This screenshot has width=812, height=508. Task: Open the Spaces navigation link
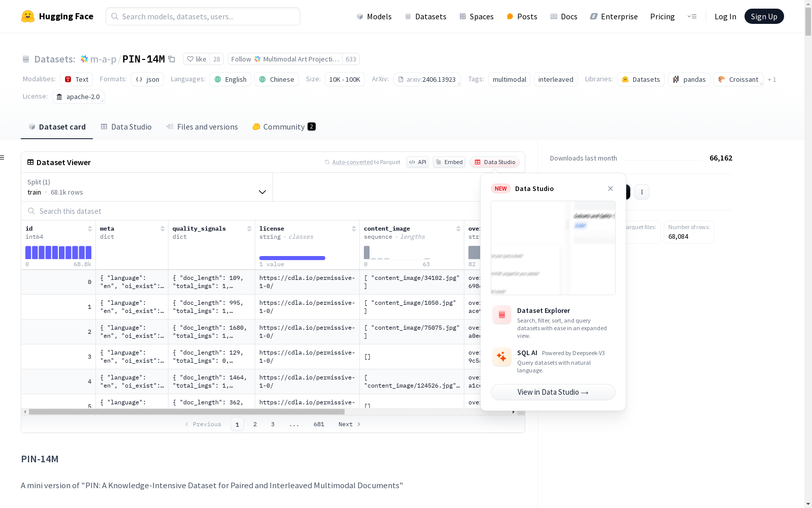point(477,16)
